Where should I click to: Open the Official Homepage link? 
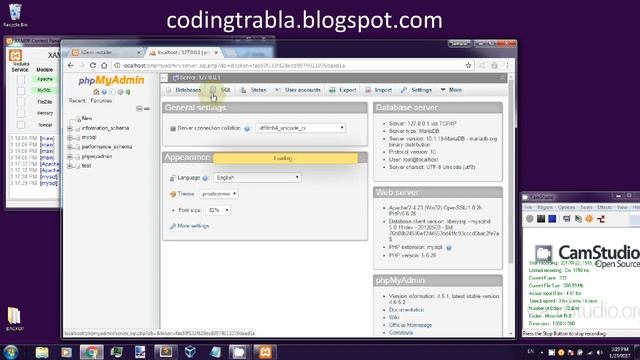point(410,325)
